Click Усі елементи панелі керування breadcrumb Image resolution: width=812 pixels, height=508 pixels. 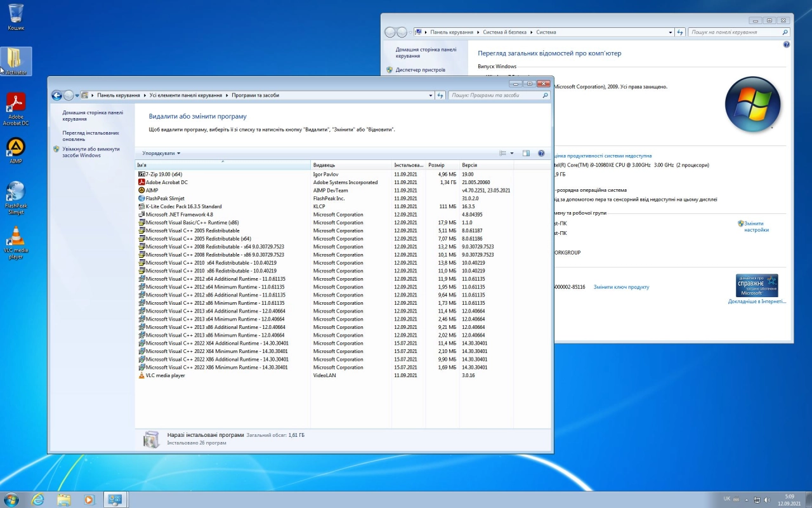186,95
